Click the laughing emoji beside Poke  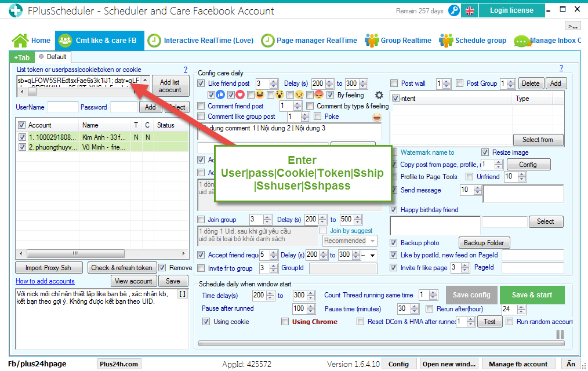[377, 117]
